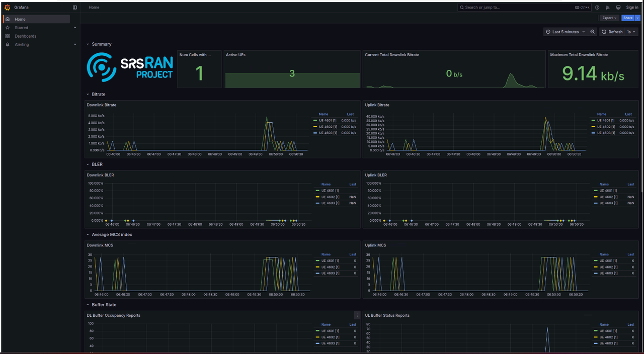Click the 9.14 kb/s maximum bitrate value

[593, 74]
